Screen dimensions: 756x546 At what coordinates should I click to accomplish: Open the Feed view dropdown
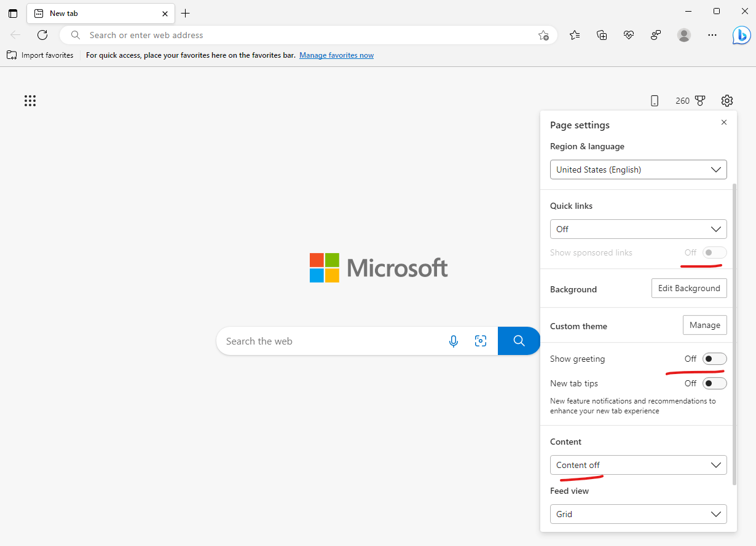point(638,514)
